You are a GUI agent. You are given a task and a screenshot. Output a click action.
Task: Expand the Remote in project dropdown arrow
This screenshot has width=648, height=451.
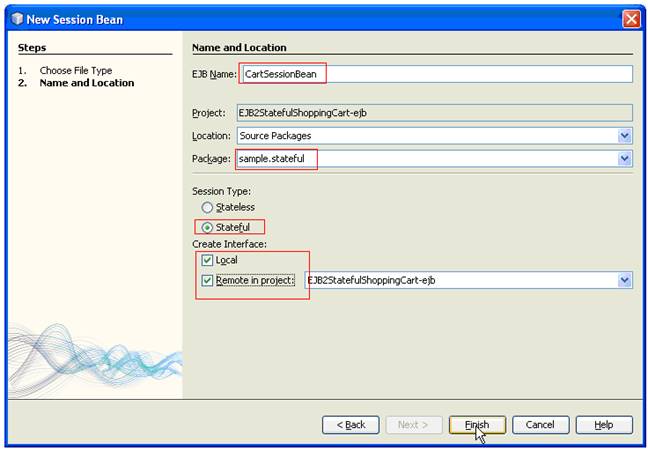click(624, 280)
